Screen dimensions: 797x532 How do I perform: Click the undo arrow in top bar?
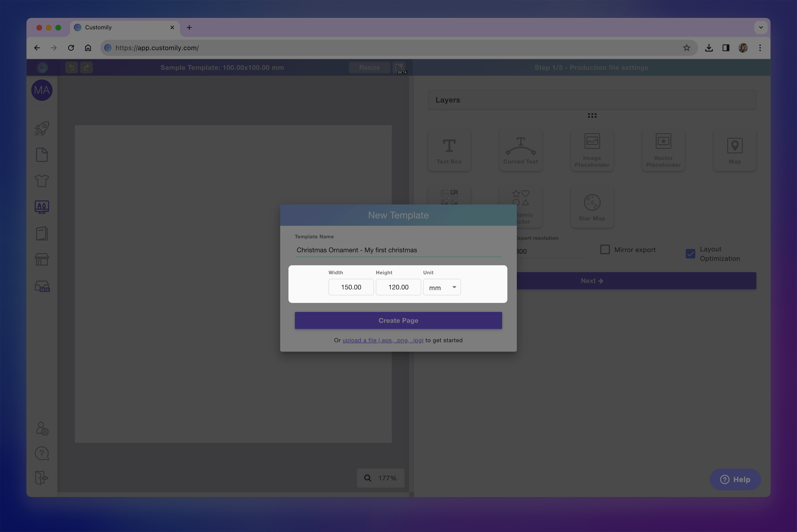point(72,67)
